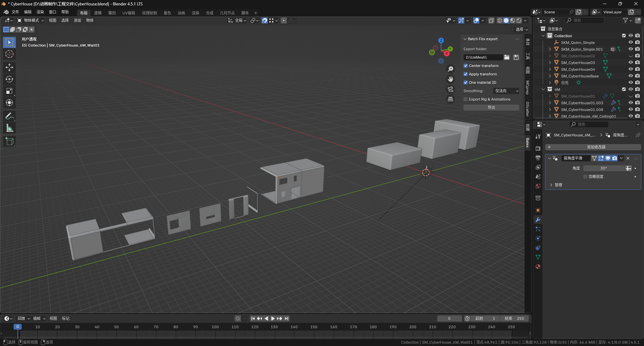Click the viewport zoom magnifier gizmo
The height and width of the screenshot is (346, 644).
450,69
